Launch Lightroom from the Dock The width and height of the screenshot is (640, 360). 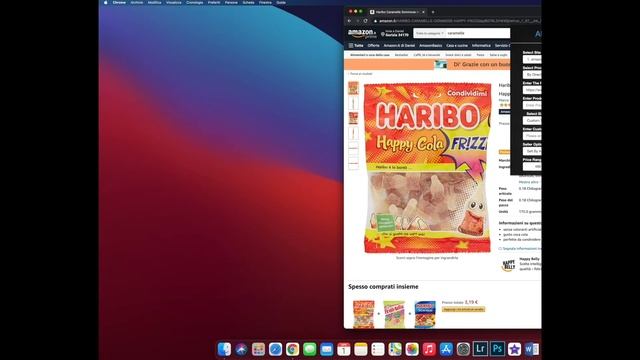pos(480,349)
